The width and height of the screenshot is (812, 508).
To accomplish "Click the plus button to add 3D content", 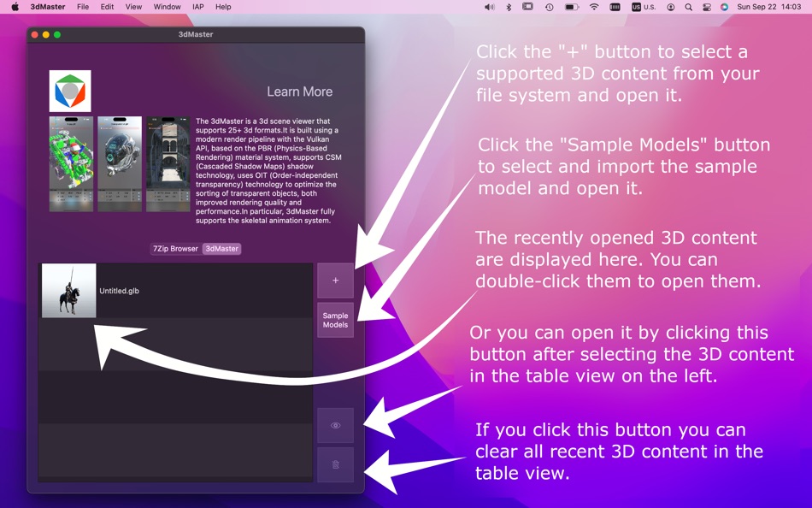I will pyautogui.click(x=335, y=281).
